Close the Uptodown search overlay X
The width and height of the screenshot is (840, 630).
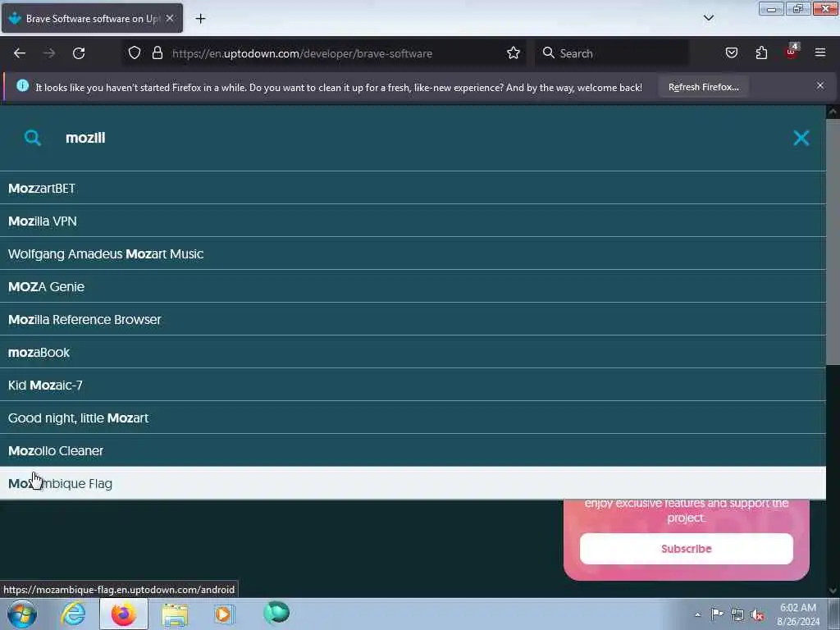[x=801, y=138]
